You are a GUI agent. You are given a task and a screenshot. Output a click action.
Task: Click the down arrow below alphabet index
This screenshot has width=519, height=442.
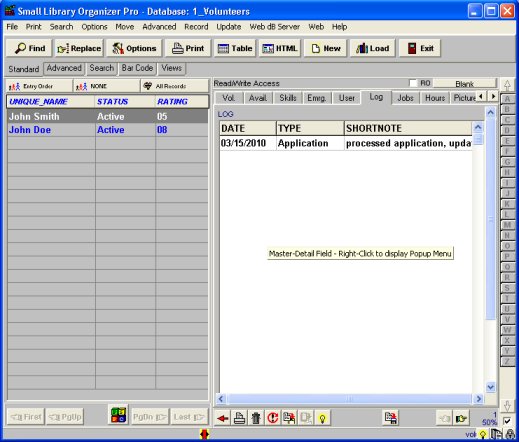[x=507, y=406]
